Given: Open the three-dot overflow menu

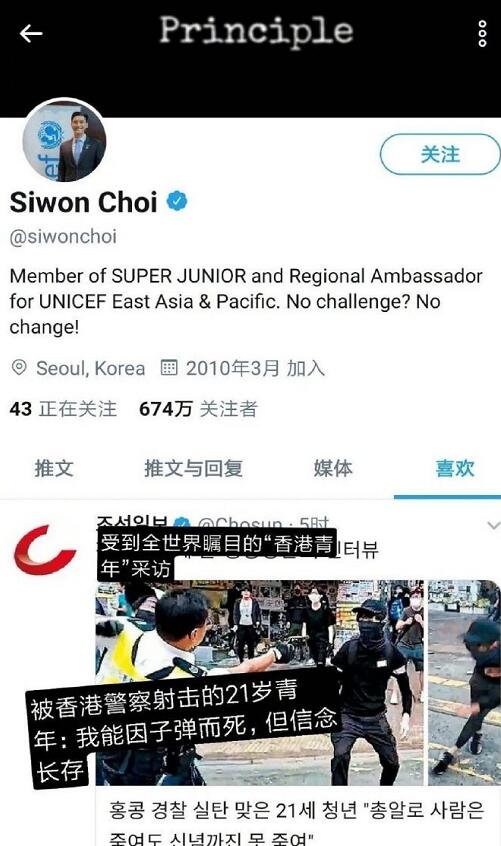Looking at the screenshot, I should 482,34.
